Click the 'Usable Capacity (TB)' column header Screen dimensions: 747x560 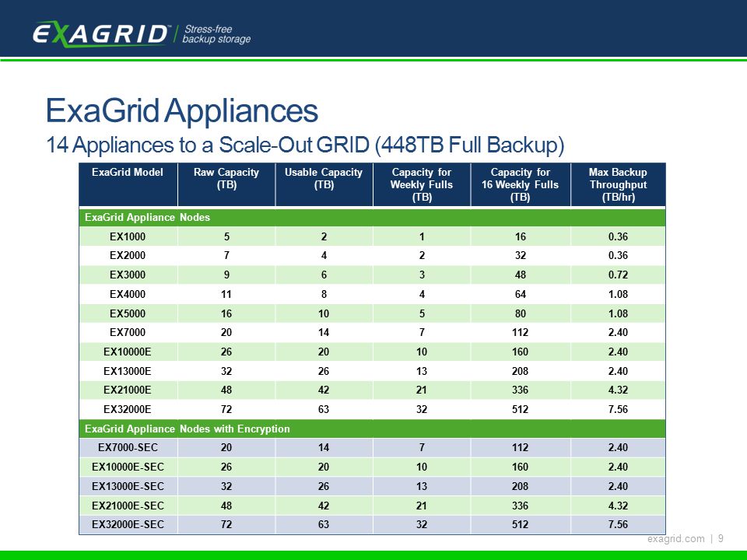coord(324,185)
